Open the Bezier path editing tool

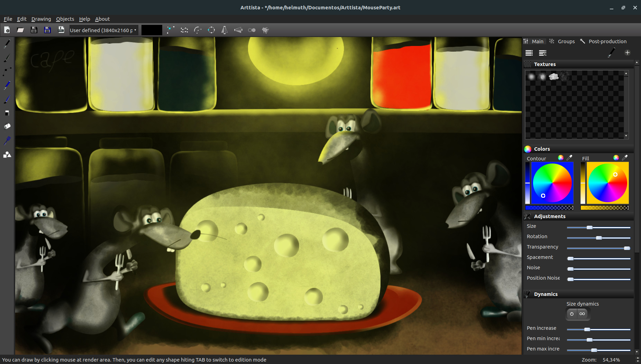[x=6, y=71]
